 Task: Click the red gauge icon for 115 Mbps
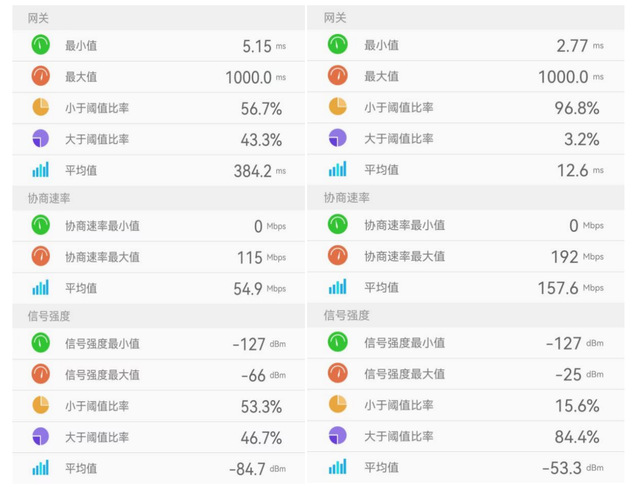point(40,256)
